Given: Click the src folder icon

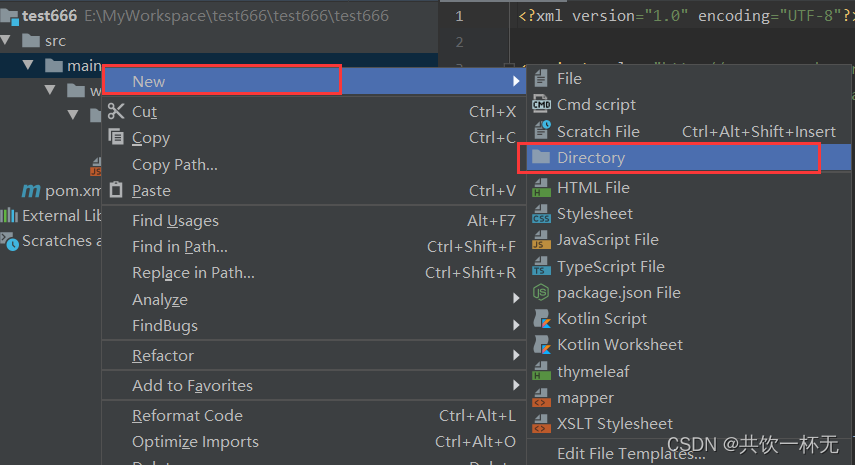Looking at the screenshot, I should [x=31, y=40].
